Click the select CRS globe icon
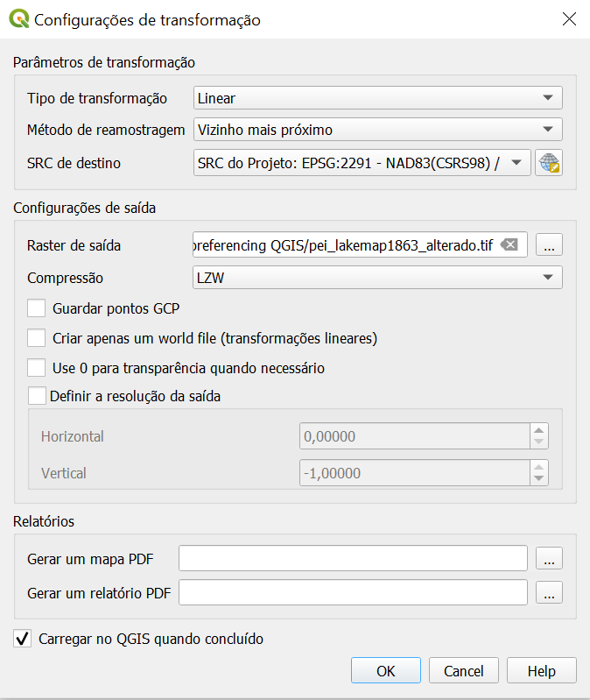Image resolution: width=590 pixels, height=700 pixels. point(549,163)
